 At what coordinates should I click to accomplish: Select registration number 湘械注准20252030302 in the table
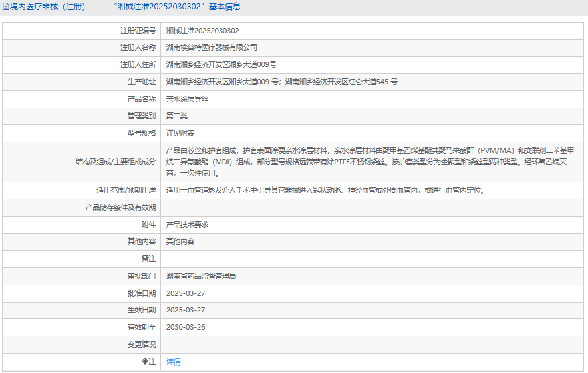202,31
